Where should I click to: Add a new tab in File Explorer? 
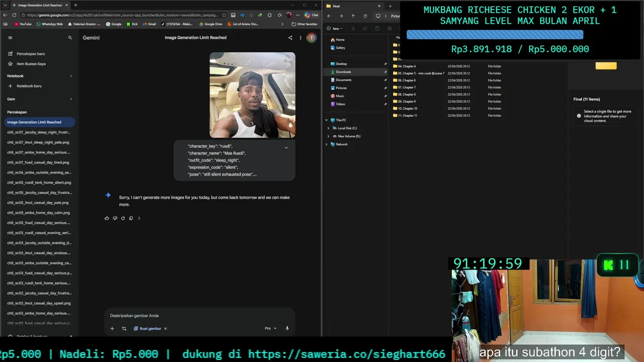click(390, 6)
